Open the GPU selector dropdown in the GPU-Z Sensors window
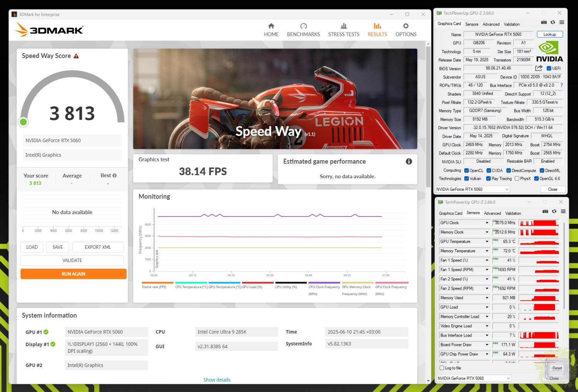 [474, 379]
